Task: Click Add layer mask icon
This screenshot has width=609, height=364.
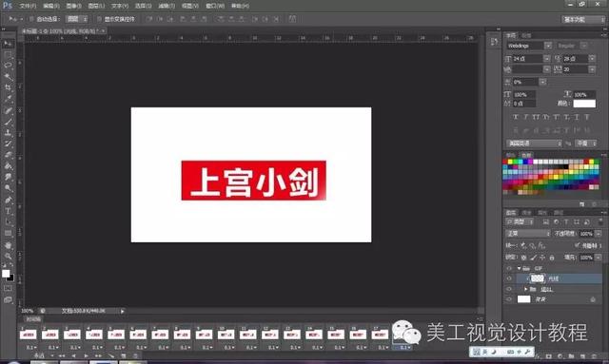Action: pyautogui.click(x=549, y=355)
